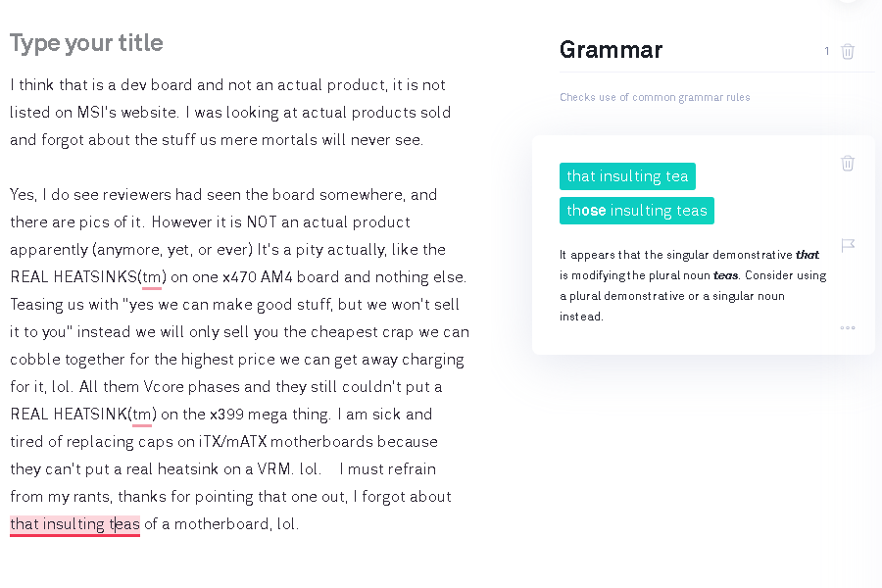Click "x399" in the document text
This screenshot has width=882, height=588.
pyautogui.click(x=228, y=415)
